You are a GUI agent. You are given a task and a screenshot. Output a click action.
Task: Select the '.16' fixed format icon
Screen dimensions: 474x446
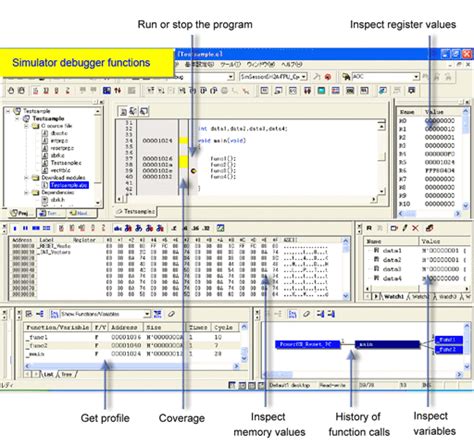pyautogui.click(x=196, y=228)
